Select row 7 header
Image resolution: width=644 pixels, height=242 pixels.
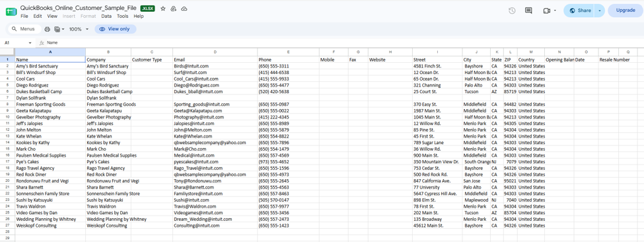pos(7,99)
